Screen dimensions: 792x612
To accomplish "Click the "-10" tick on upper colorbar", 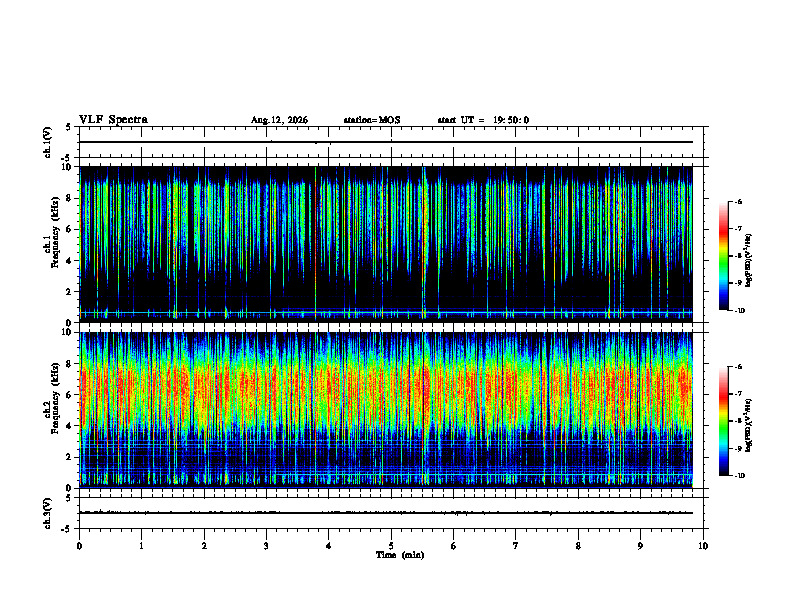I will click(x=739, y=311).
